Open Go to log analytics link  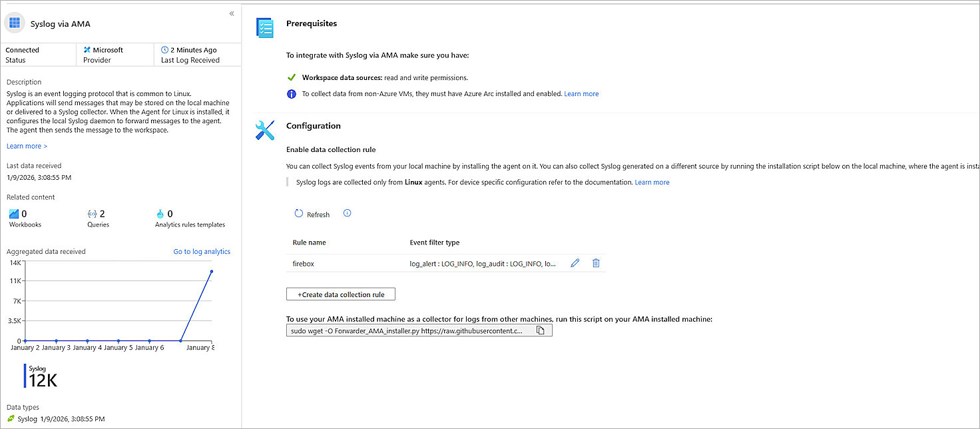point(202,251)
